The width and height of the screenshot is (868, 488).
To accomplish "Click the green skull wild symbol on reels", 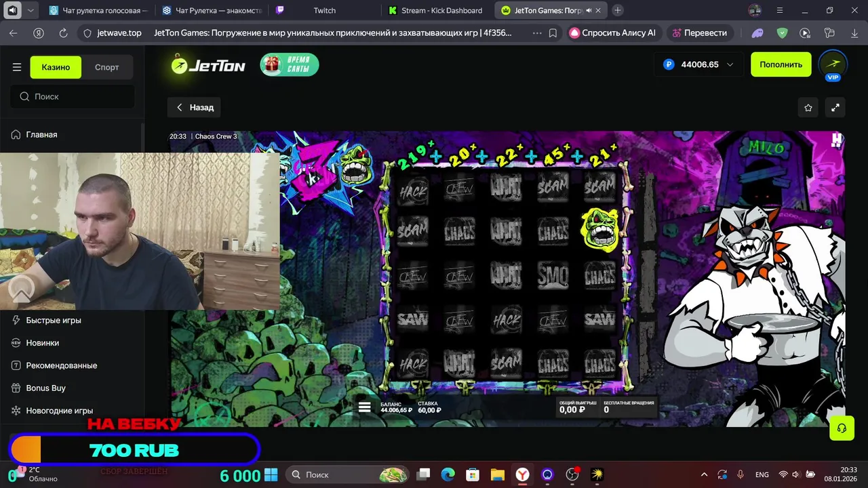I will pos(599,229).
